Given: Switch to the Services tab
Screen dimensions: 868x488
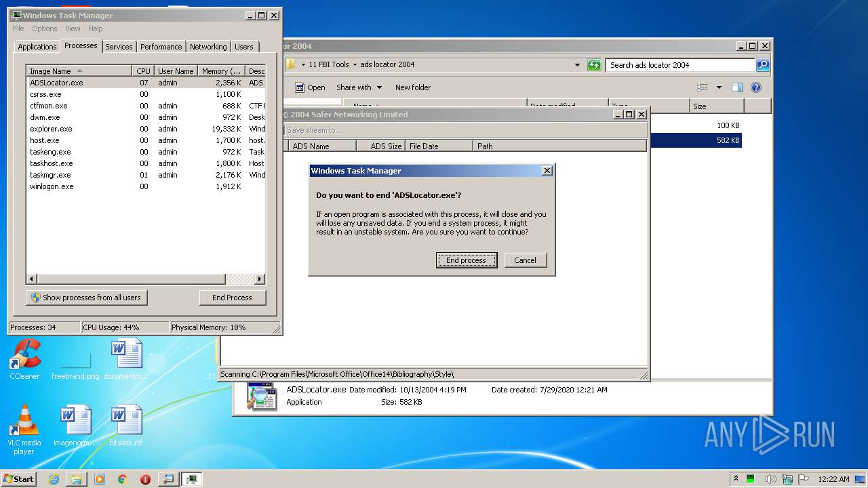Looking at the screenshot, I should 119,47.
